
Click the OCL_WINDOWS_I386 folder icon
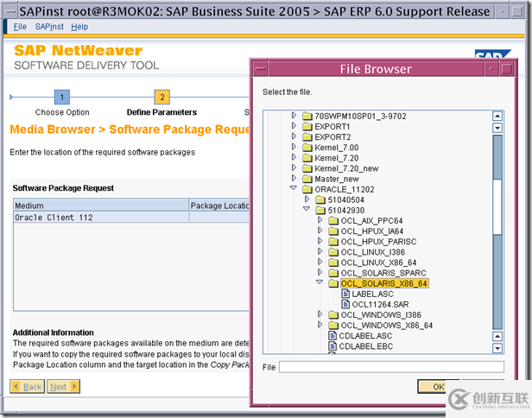point(333,315)
